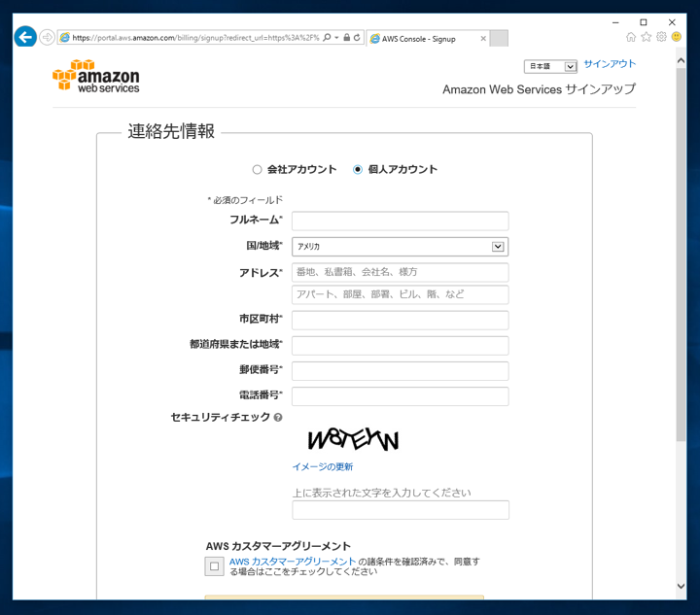The height and width of the screenshot is (615, 700).
Task: Click the セキュリティチェック help question icon
Action: pyautogui.click(x=278, y=418)
